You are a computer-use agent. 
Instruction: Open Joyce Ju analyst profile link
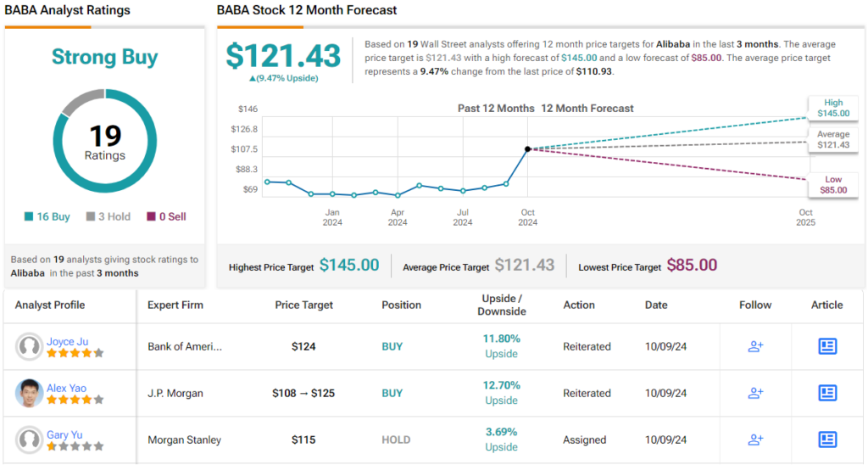(67, 341)
